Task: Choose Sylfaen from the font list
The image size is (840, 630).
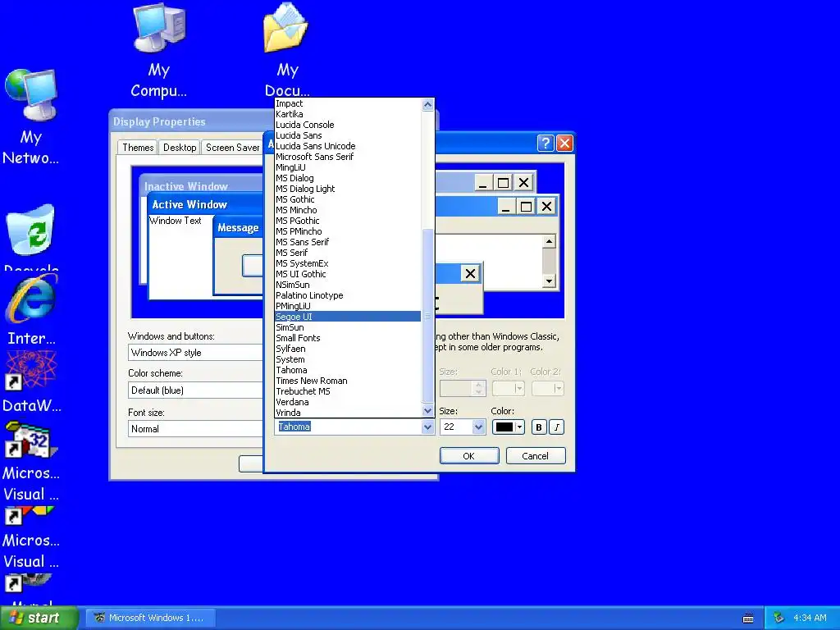Action: click(348, 349)
